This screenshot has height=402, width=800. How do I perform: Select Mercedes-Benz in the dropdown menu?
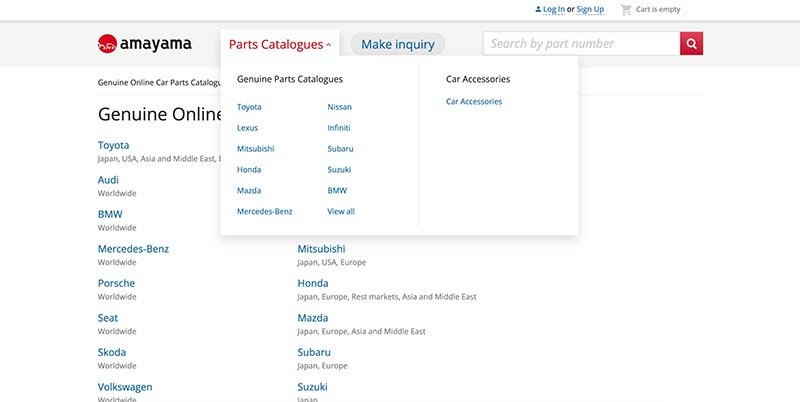(x=264, y=211)
